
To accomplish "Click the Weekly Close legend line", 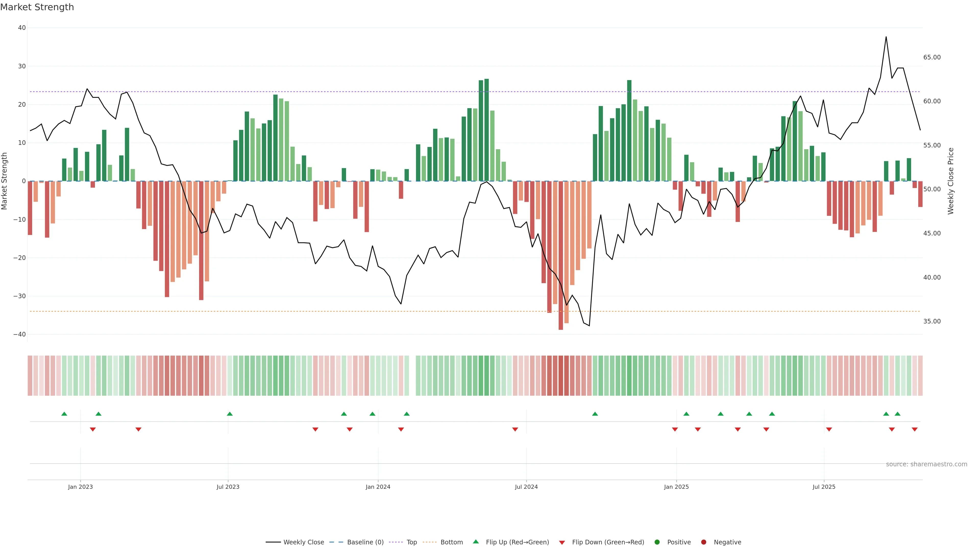I will pos(273,542).
